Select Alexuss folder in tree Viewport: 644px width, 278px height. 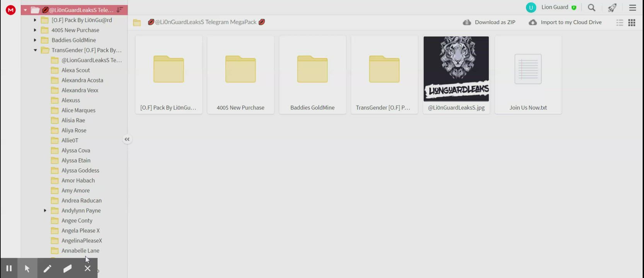(71, 100)
